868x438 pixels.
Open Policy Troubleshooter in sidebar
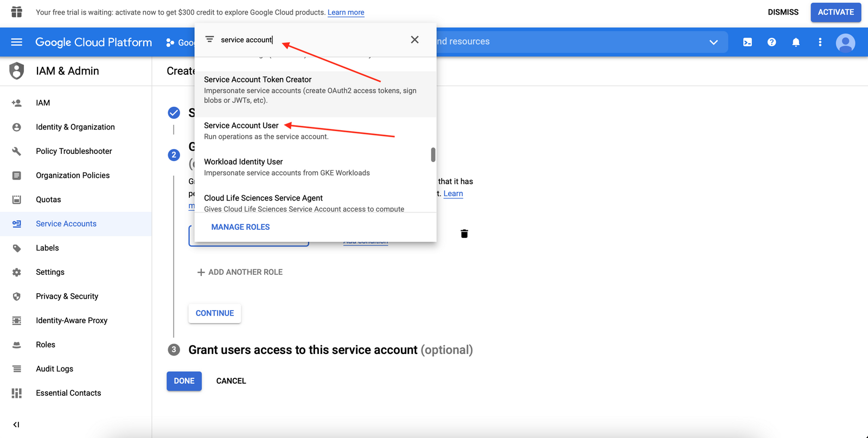pyautogui.click(x=74, y=151)
